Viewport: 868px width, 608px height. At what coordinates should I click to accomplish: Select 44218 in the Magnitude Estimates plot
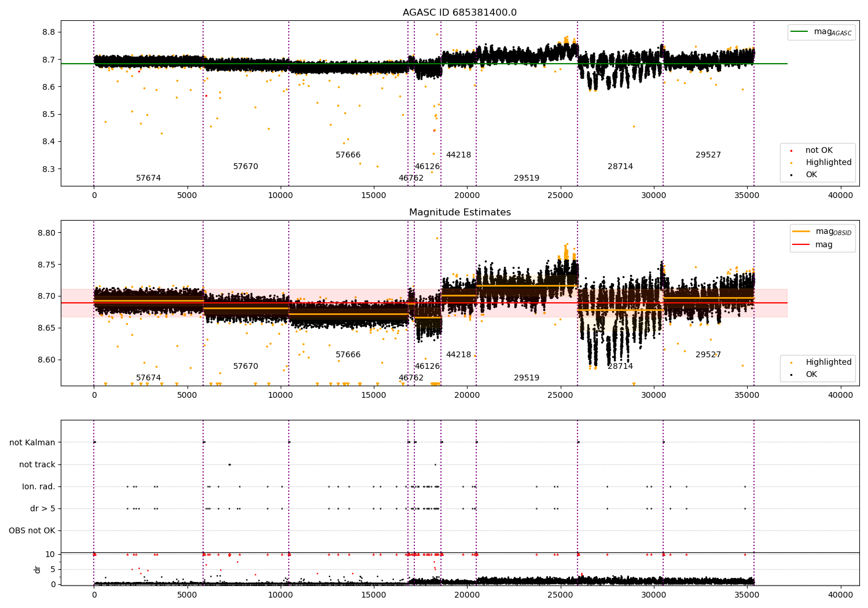(458, 355)
